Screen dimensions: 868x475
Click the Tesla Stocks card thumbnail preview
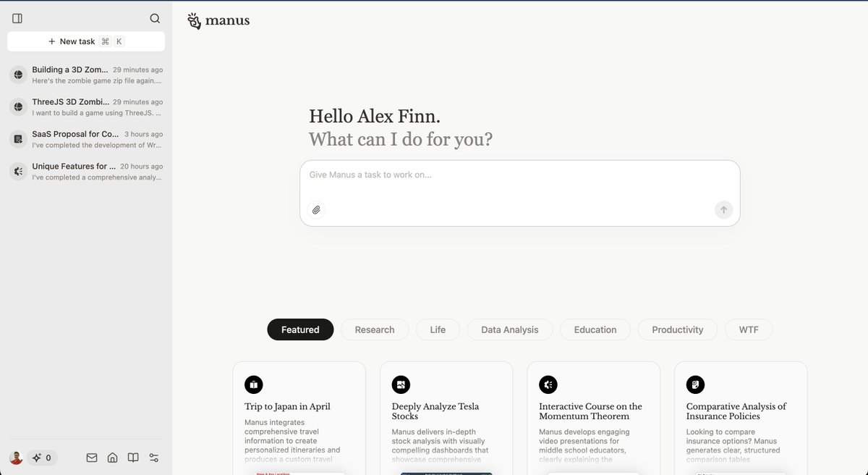point(446,474)
